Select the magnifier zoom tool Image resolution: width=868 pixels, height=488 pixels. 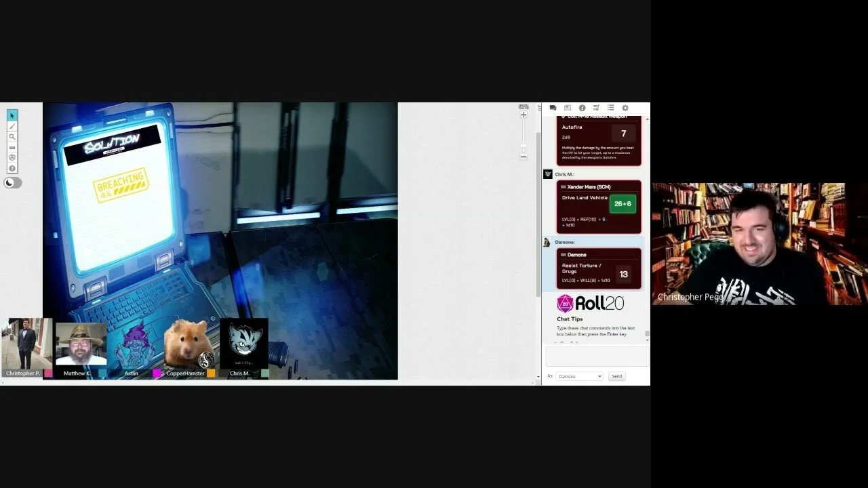tap(12, 136)
